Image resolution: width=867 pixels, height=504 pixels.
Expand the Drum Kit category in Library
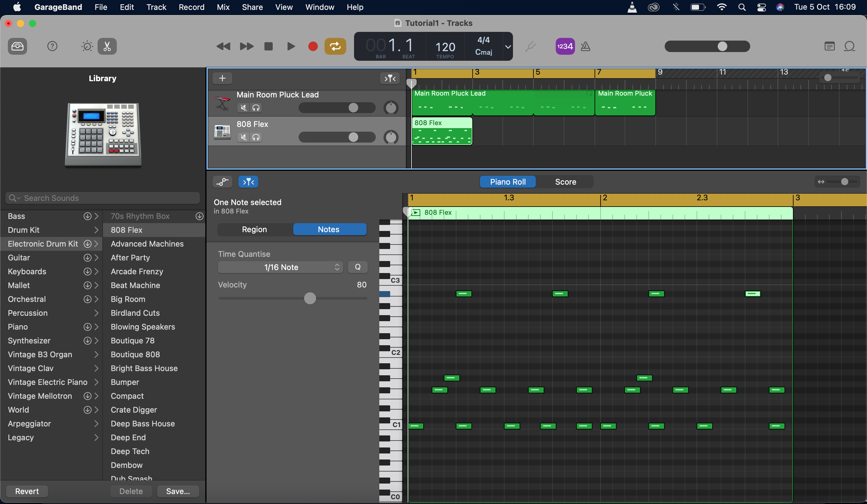pyautogui.click(x=96, y=229)
